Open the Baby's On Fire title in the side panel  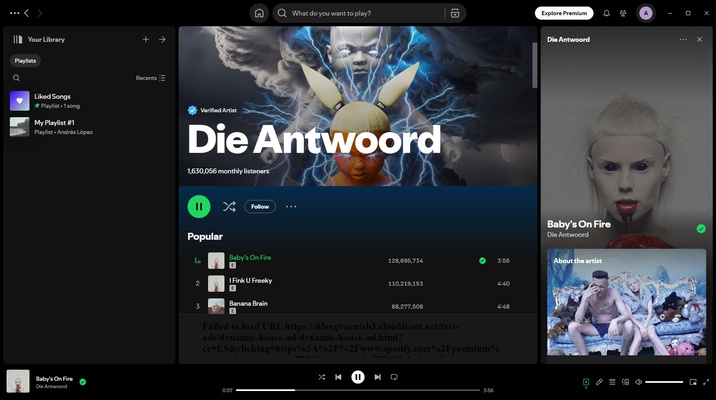click(x=579, y=224)
